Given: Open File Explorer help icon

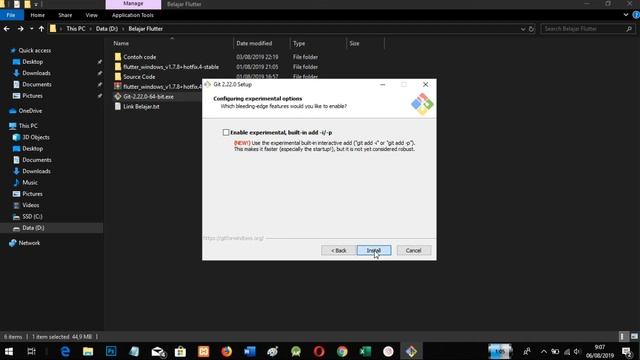Looking at the screenshot, I should (636, 15).
